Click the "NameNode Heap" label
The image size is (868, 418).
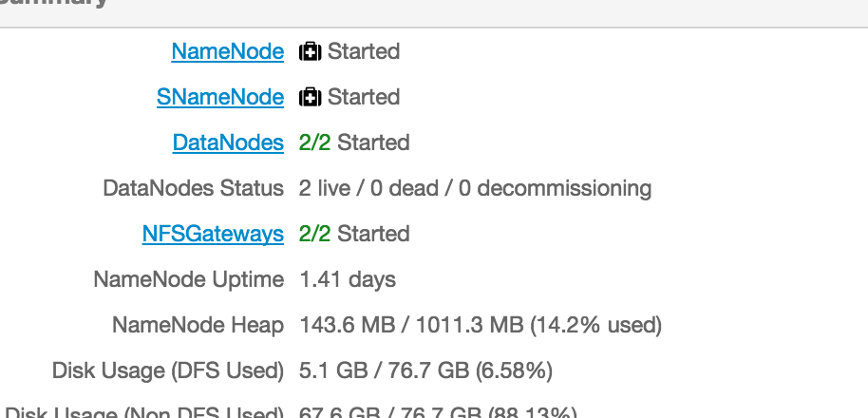click(x=198, y=325)
